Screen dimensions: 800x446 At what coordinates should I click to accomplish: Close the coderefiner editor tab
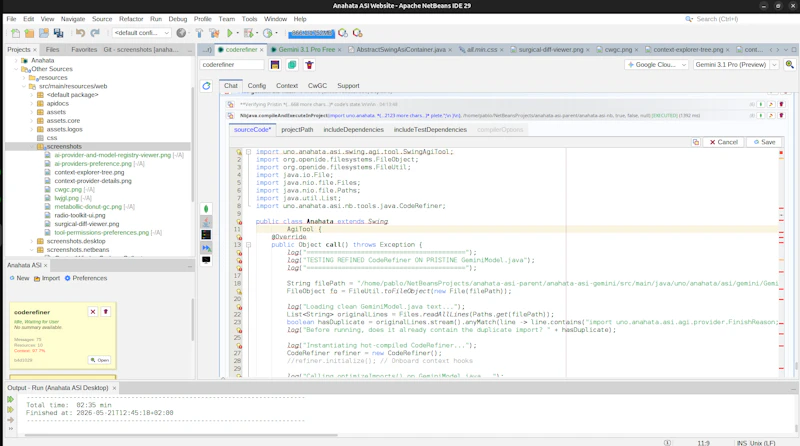(262, 50)
